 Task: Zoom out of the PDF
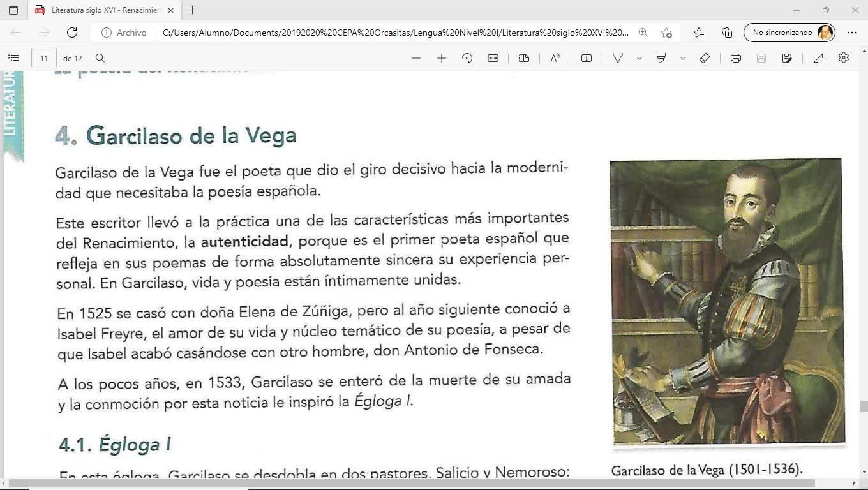click(x=416, y=58)
